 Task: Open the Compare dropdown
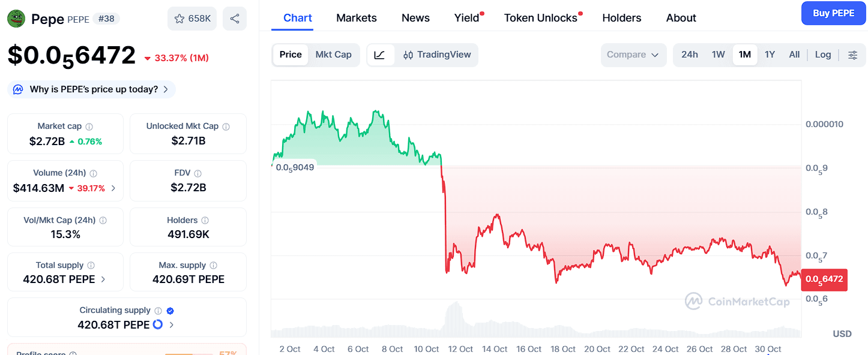tap(633, 55)
